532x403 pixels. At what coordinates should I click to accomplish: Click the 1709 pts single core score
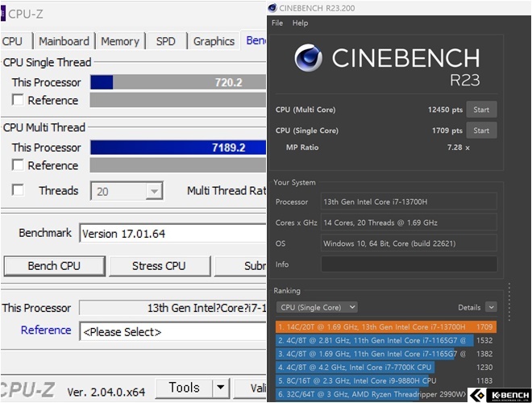pos(447,131)
